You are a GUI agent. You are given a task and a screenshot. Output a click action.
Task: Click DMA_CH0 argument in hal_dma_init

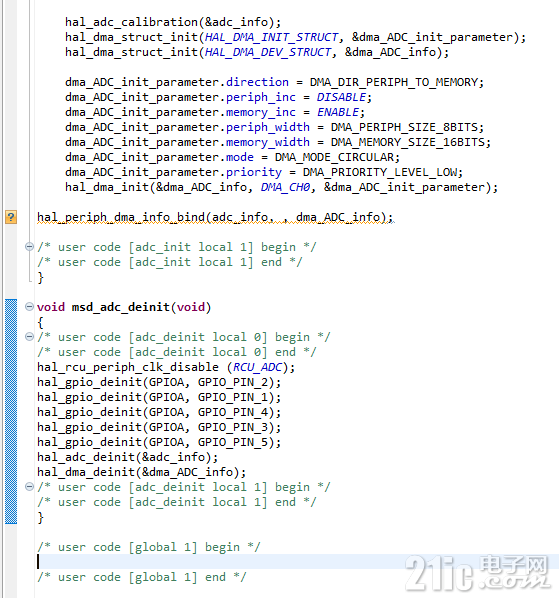click(x=285, y=187)
